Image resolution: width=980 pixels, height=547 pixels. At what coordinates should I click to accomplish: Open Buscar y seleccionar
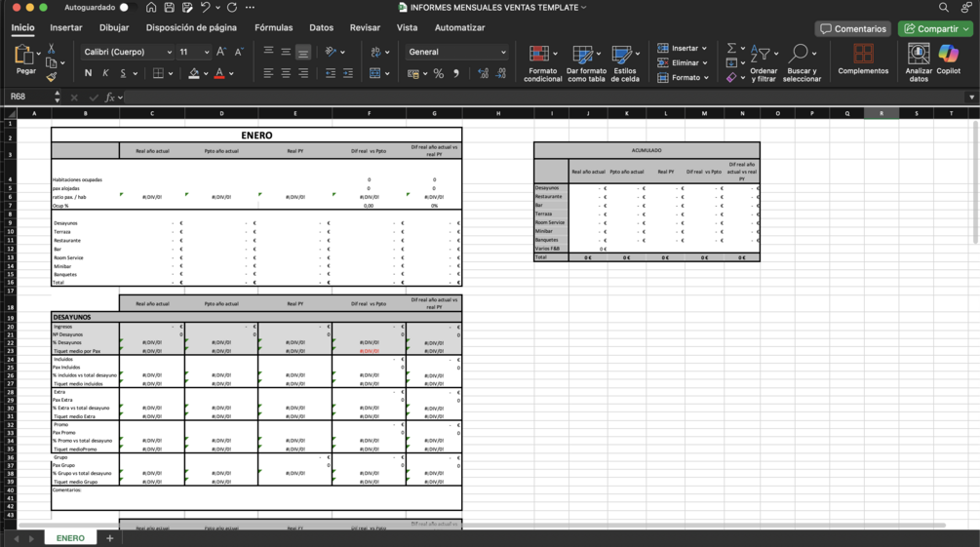802,63
